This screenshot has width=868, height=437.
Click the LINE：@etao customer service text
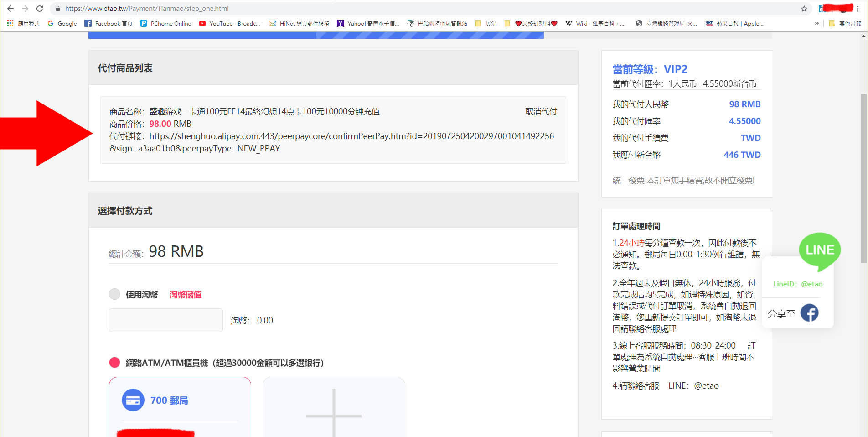click(x=693, y=386)
